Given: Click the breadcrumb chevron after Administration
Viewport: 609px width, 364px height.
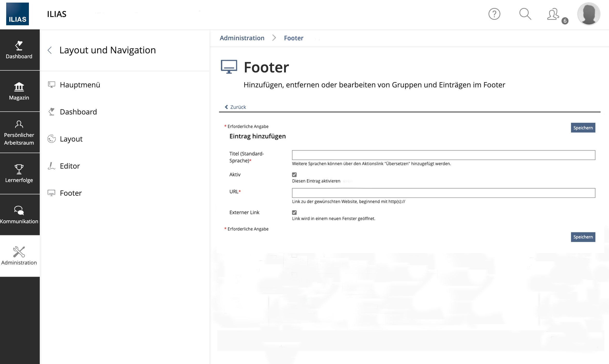Looking at the screenshot, I should tap(274, 38).
